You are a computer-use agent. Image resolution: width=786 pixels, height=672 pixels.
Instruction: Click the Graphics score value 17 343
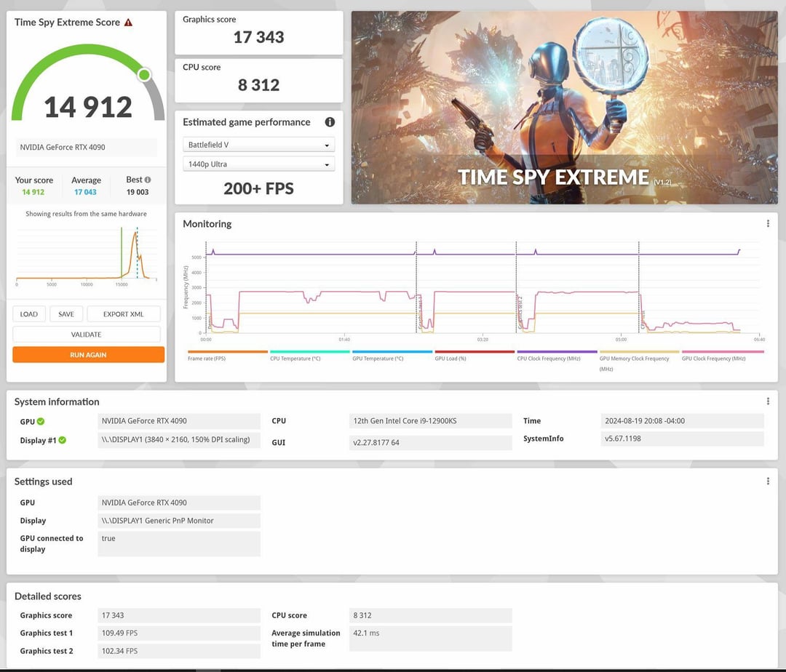coord(258,37)
